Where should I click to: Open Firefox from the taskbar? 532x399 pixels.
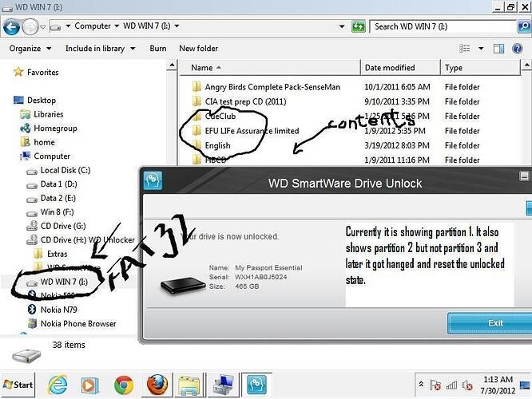click(157, 385)
